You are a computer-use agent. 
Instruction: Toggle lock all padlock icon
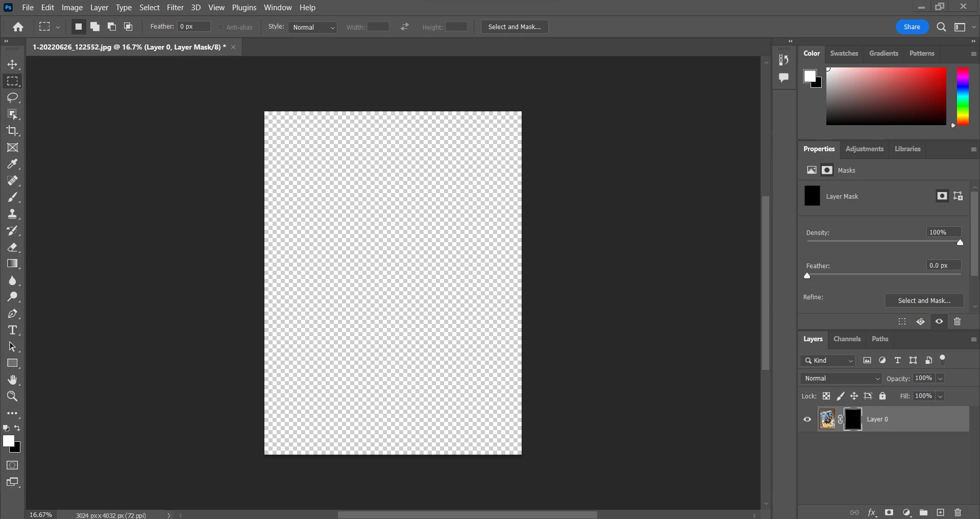click(x=883, y=396)
